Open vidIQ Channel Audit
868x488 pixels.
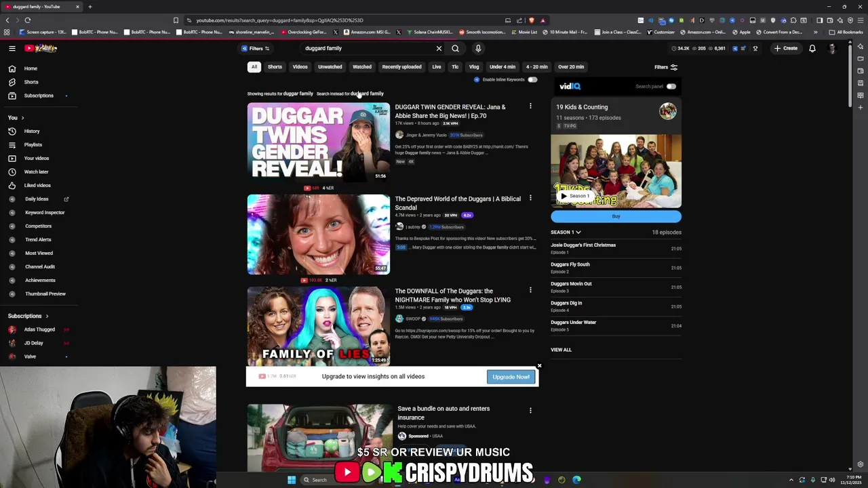coord(40,266)
